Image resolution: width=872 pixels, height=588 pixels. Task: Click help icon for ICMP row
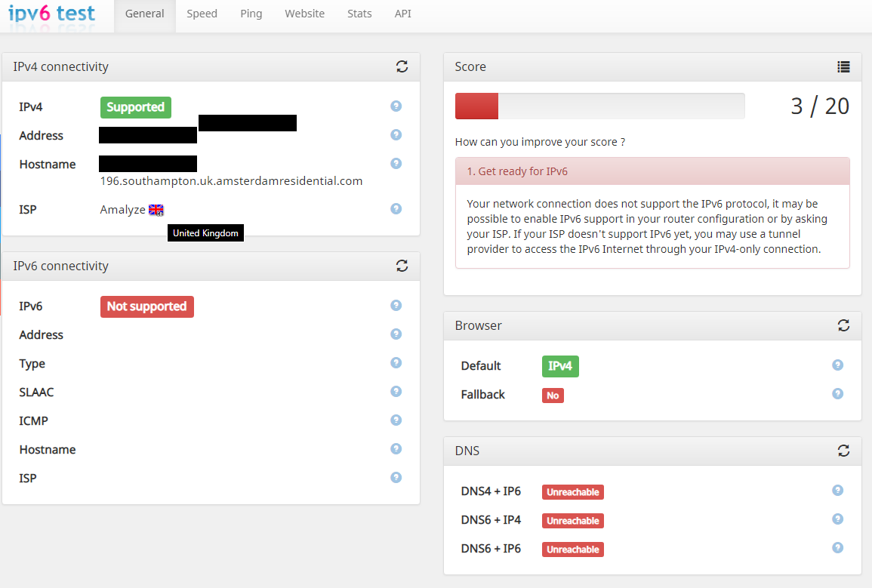click(x=396, y=420)
